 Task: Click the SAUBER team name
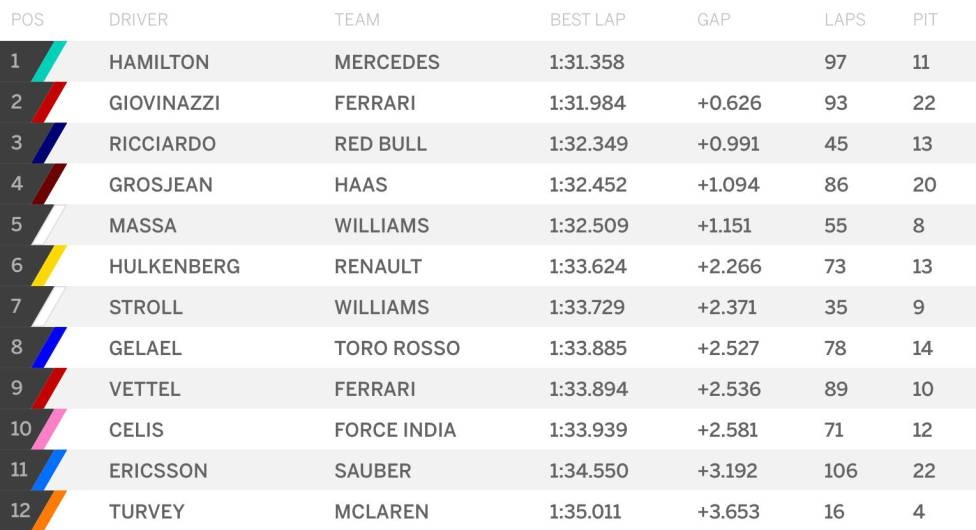[x=373, y=471]
